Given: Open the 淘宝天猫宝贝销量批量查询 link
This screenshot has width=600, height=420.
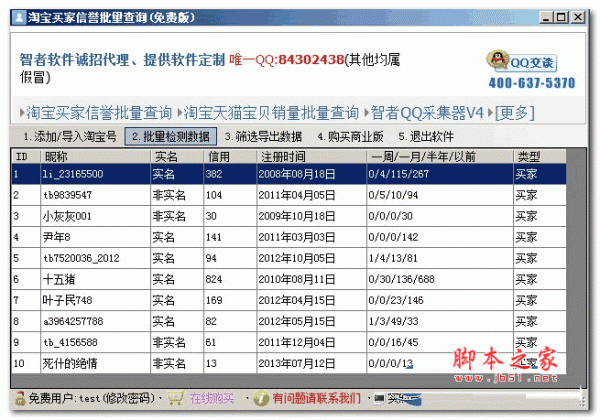Looking at the screenshot, I should 271,113.
